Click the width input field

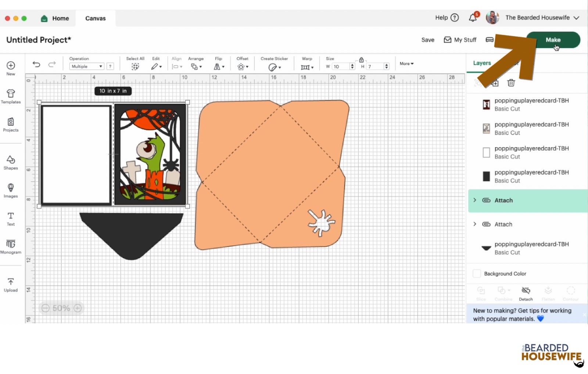[341, 67]
